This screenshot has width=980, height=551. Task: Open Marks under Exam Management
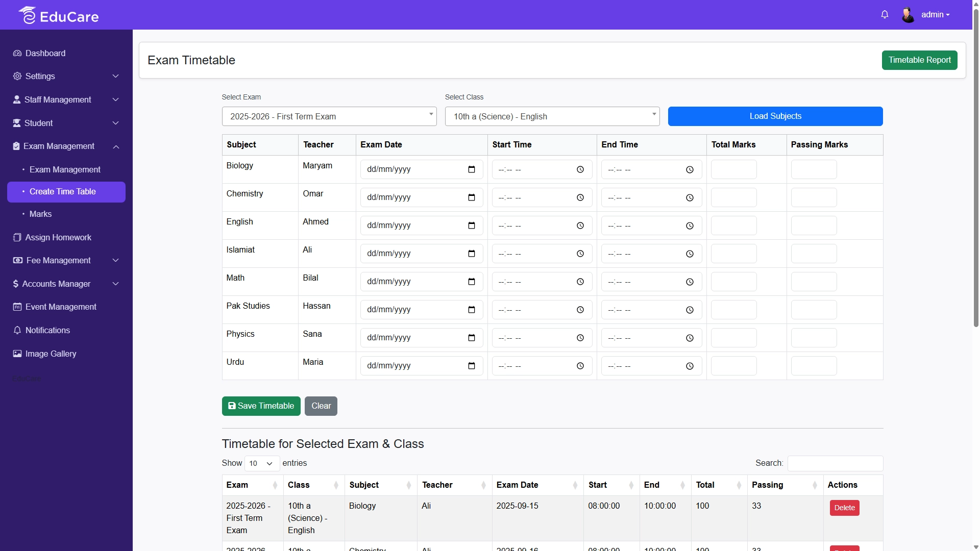(x=66, y=214)
